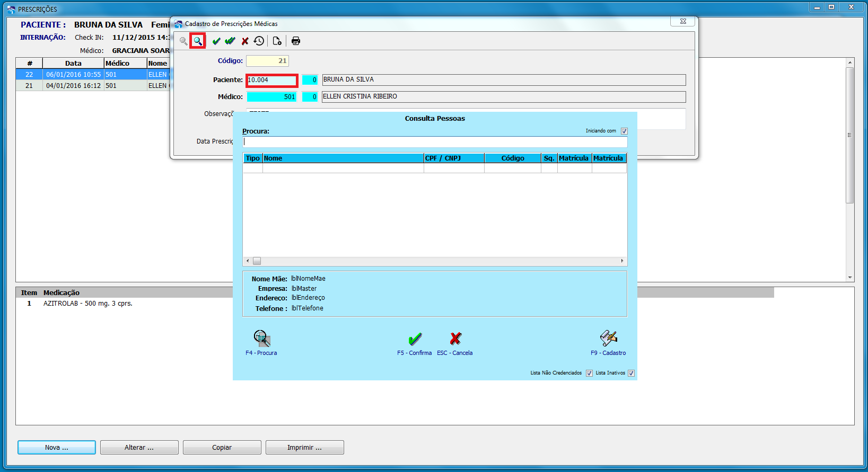Click the Nova ... button
Screen dimensions: 868x472
click(57, 448)
